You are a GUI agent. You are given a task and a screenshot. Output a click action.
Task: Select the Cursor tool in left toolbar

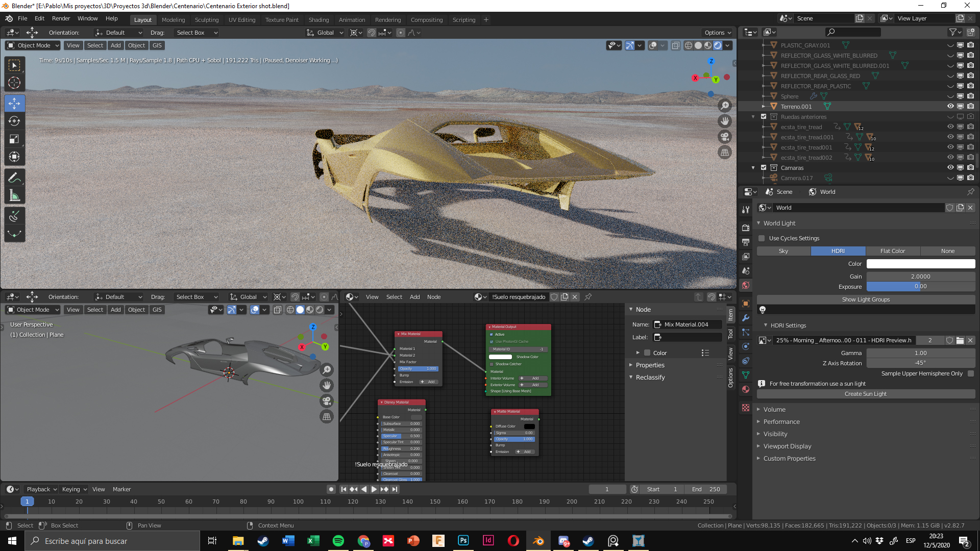coord(14,83)
